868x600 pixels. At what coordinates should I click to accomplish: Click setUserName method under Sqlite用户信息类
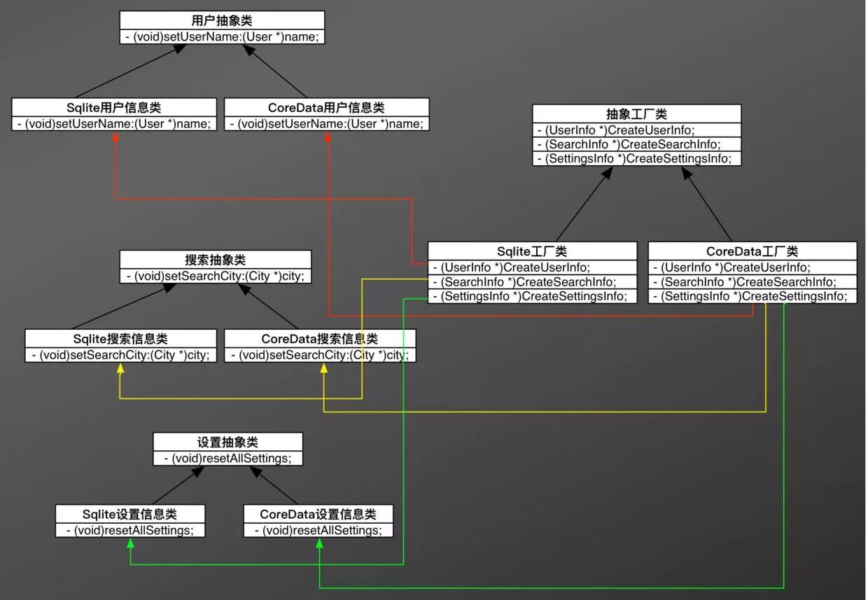click(114, 123)
